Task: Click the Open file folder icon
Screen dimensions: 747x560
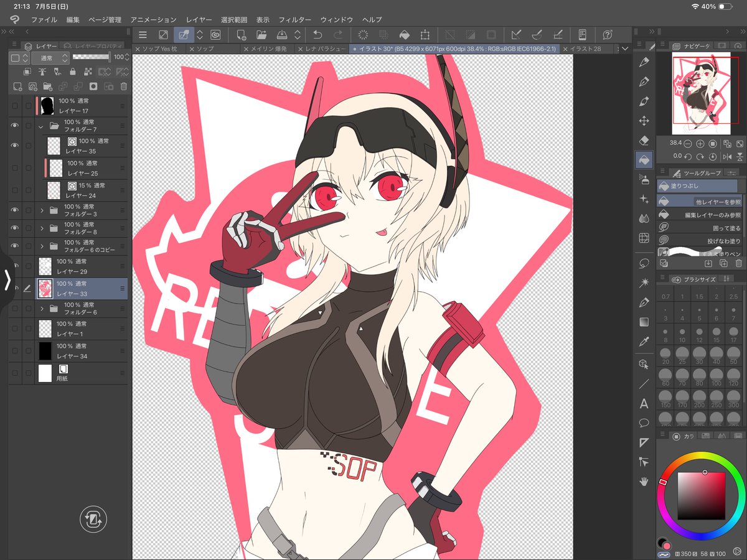Action: point(261,35)
